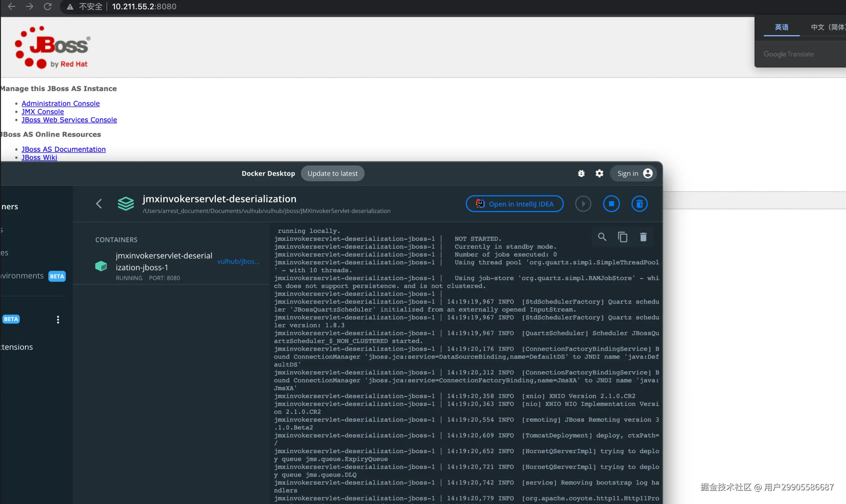
Task: Click the start (play) button for the compose stack
Action: coord(583,204)
